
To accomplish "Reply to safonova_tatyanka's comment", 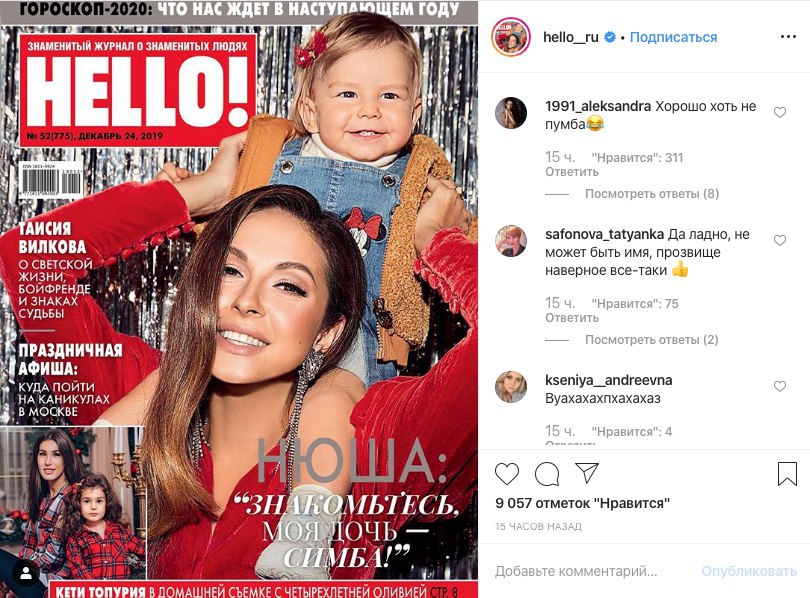I will pyautogui.click(x=572, y=318).
